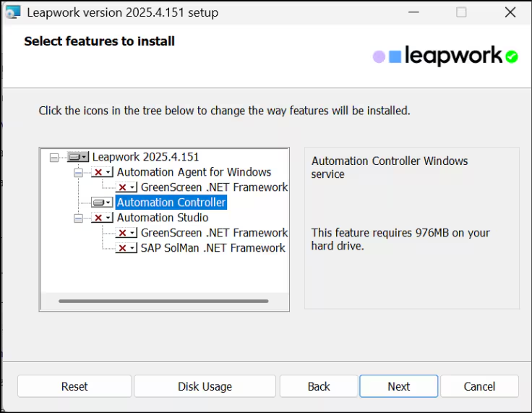
Task: Select the Automation Controller tree label
Action: [171, 203]
